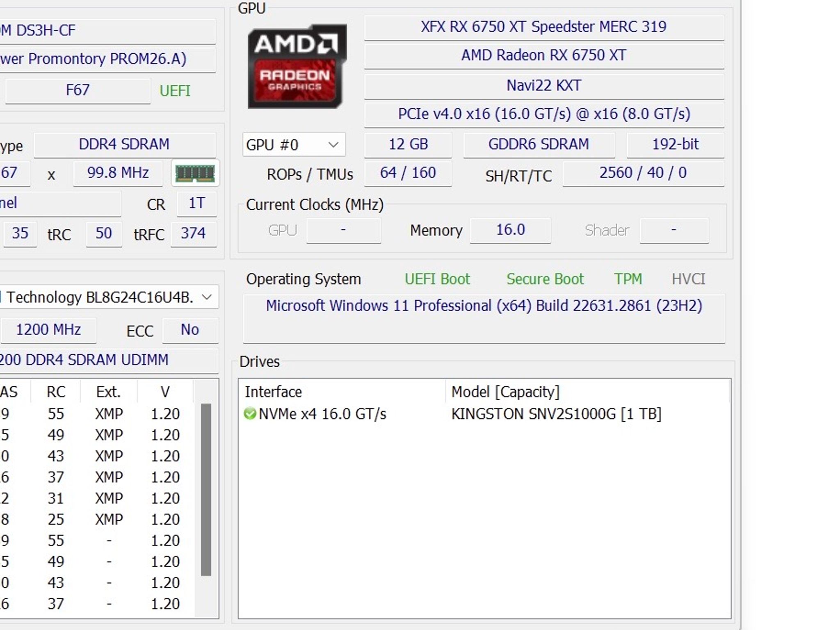Click the KINGSTON SNV2S1000G [1 TB] entry
This screenshot has height=630, width=840.
556,414
